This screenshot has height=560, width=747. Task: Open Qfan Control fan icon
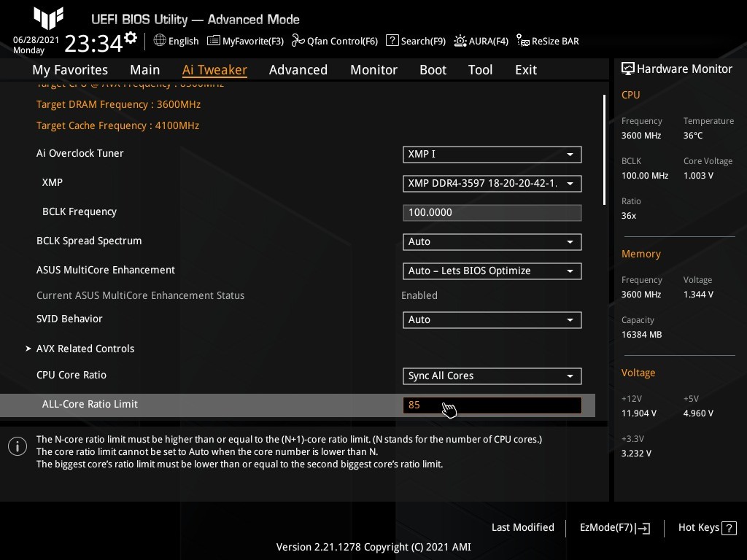(298, 41)
